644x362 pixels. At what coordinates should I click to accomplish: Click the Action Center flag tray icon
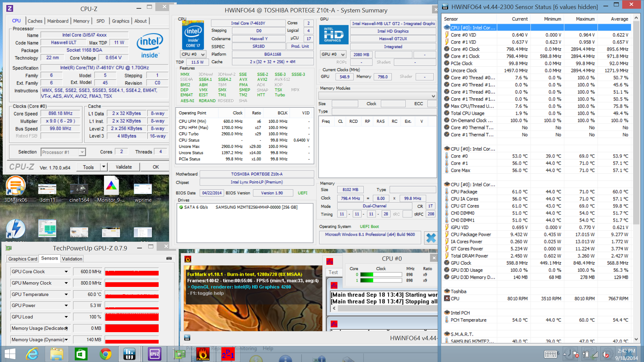pos(576,354)
